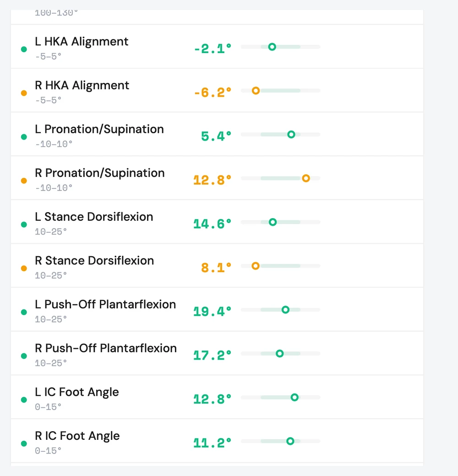This screenshot has height=476, width=458.
Task: Select the orange marker on R Pronation/Supination bar
Action: point(306,178)
